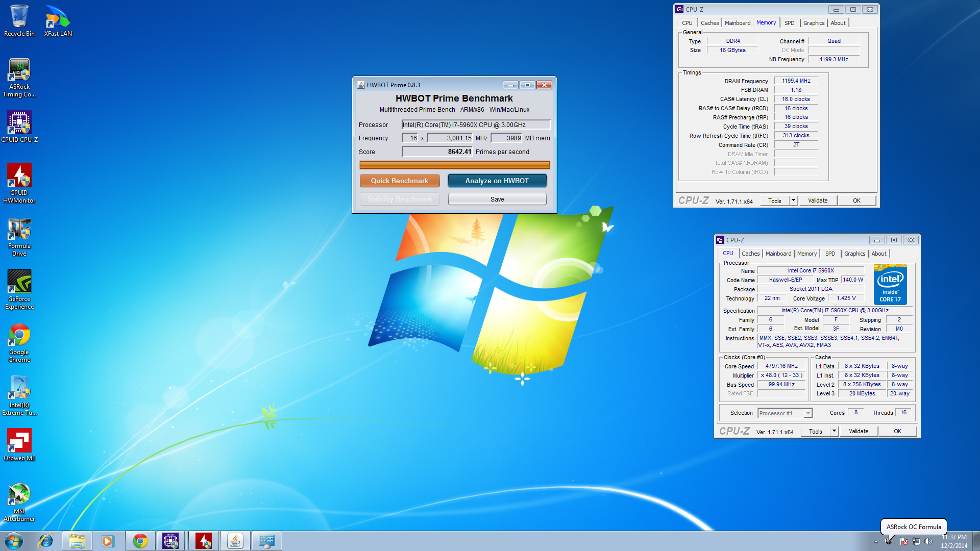
Task: Click Analyze on HWBOT button
Action: pyautogui.click(x=497, y=181)
